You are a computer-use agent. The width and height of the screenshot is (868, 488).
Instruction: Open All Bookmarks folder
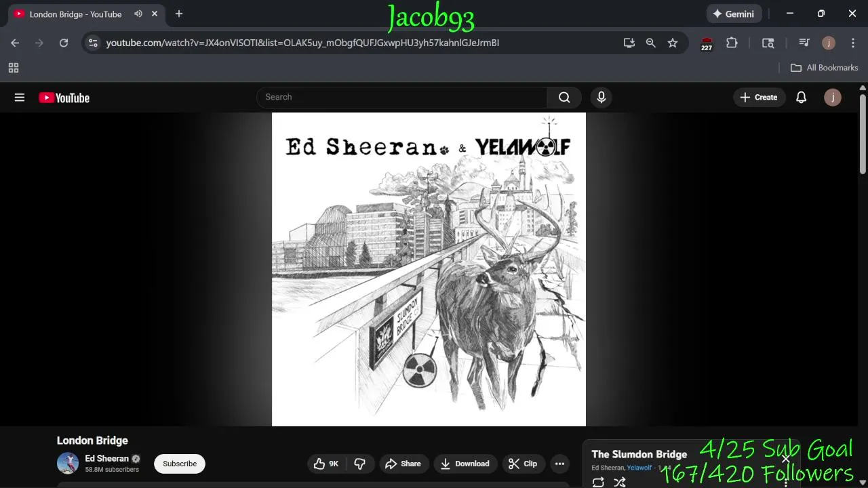[825, 68]
